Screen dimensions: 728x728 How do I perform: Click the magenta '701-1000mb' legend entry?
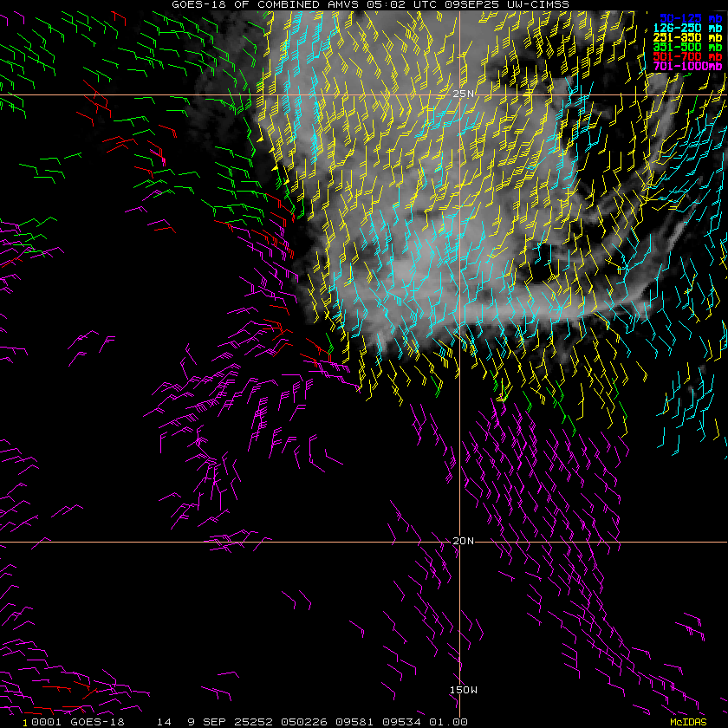687,66
